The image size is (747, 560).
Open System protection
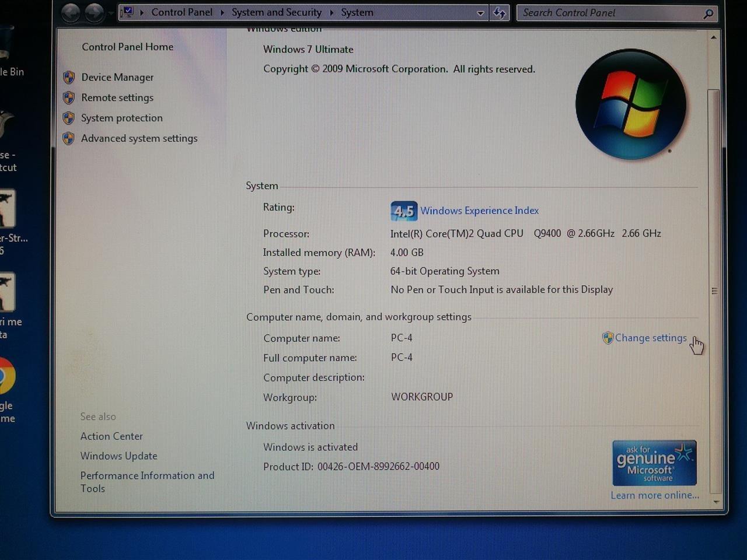[122, 118]
